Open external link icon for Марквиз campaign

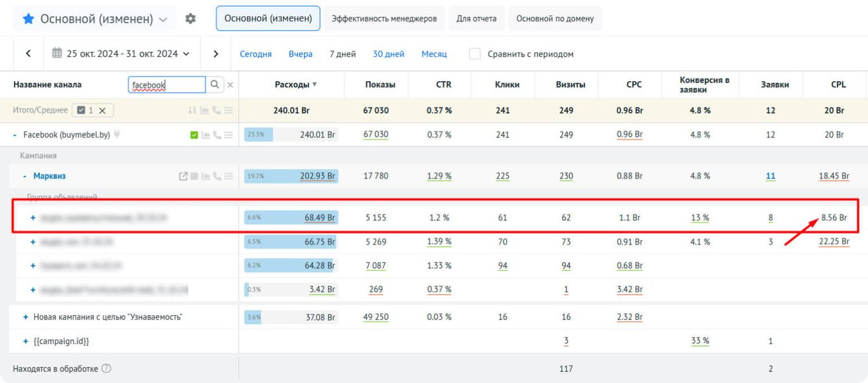point(183,176)
